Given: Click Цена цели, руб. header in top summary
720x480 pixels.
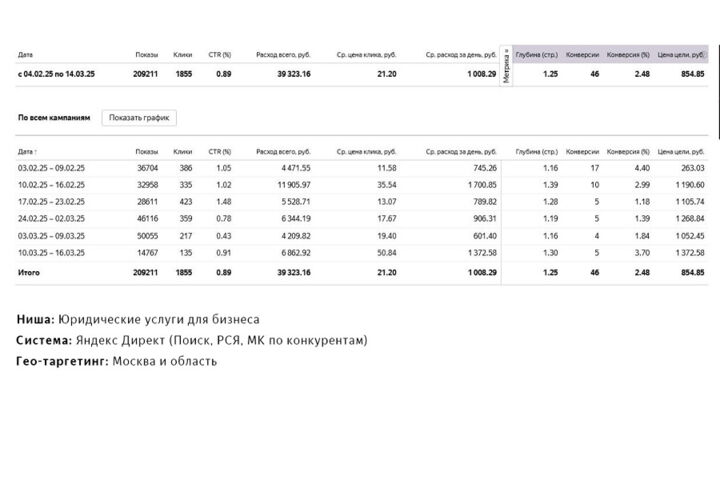Looking at the screenshot, I should tap(681, 55).
